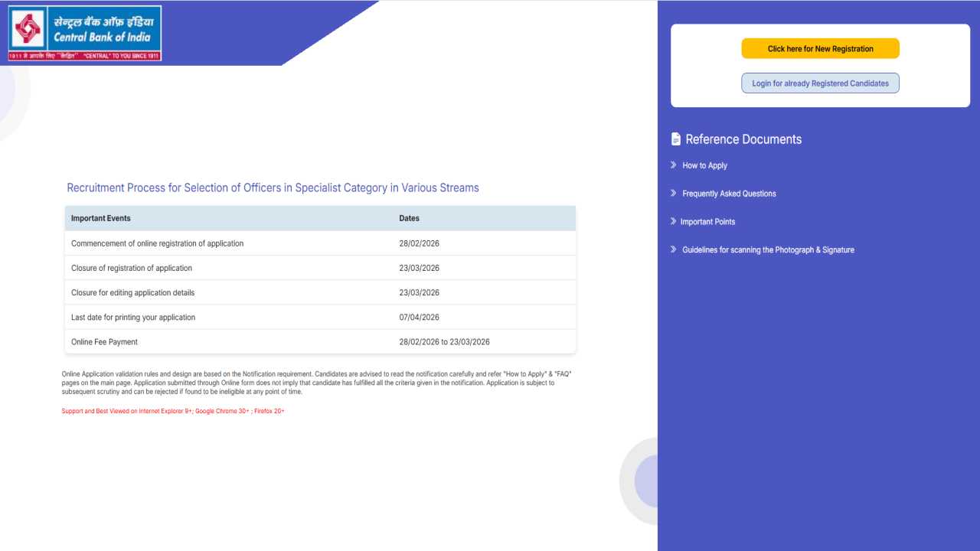Screen dimensions: 980x551
Task: Click the Recruitment Process heading link
Action: (x=273, y=187)
